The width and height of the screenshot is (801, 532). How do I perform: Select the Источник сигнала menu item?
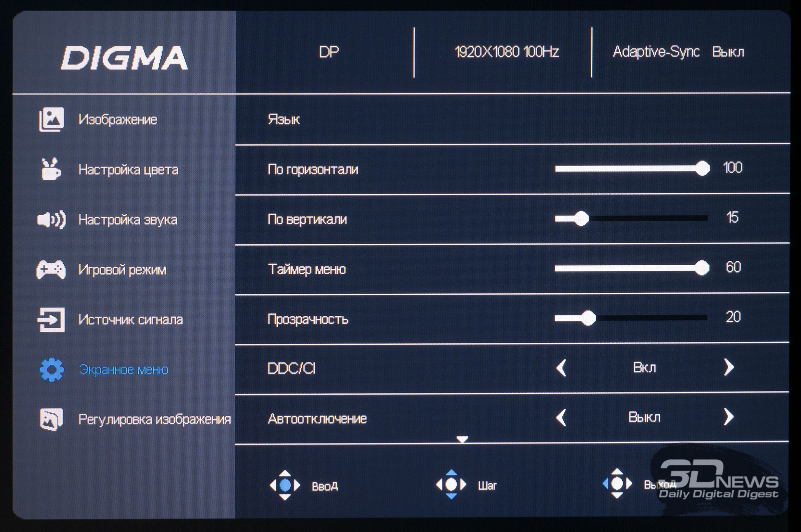pyautogui.click(x=130, y=319)
